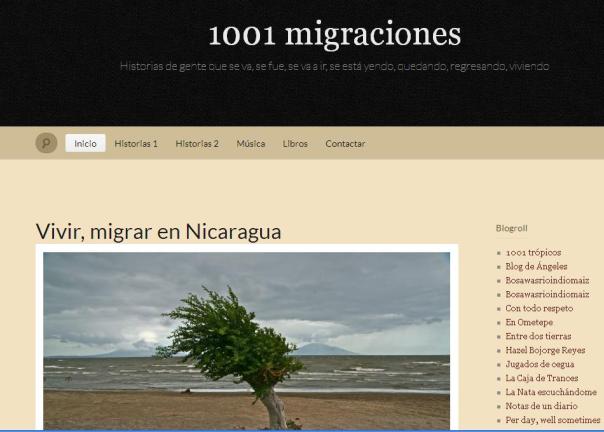This screenshot has width=604, height=432.
Task: Open the Libros menu item
Action: point(295,144)
